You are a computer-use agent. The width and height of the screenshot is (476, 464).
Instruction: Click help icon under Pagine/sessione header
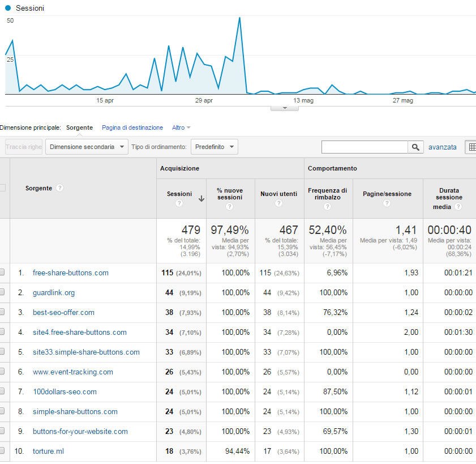point(387,203)
